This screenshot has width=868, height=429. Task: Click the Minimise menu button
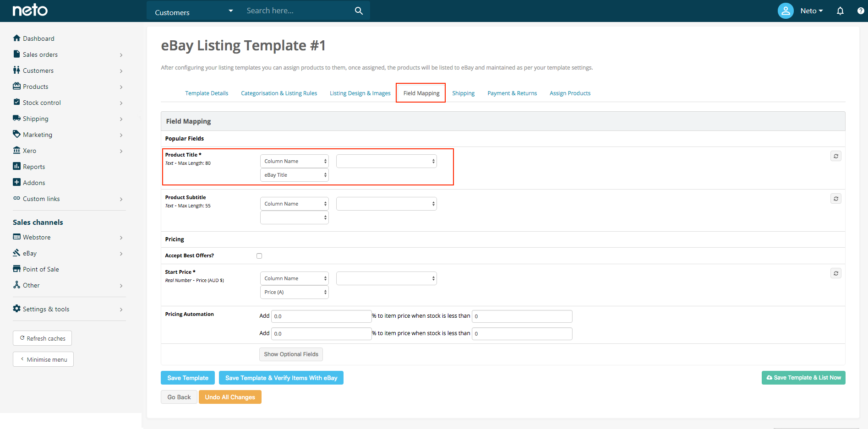[44, 359]
